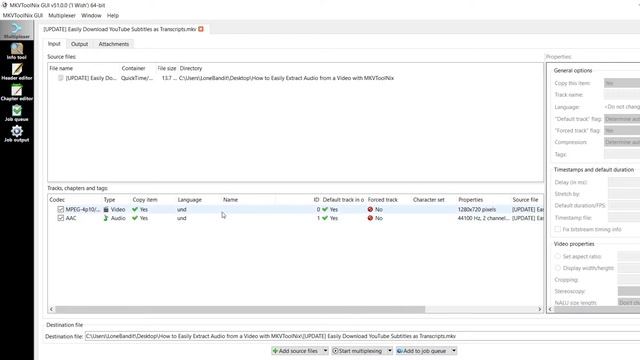Viewport: 640px width, 360px height.
Task: Select the Set aspect ratio radio button
Action: (558, 256)
